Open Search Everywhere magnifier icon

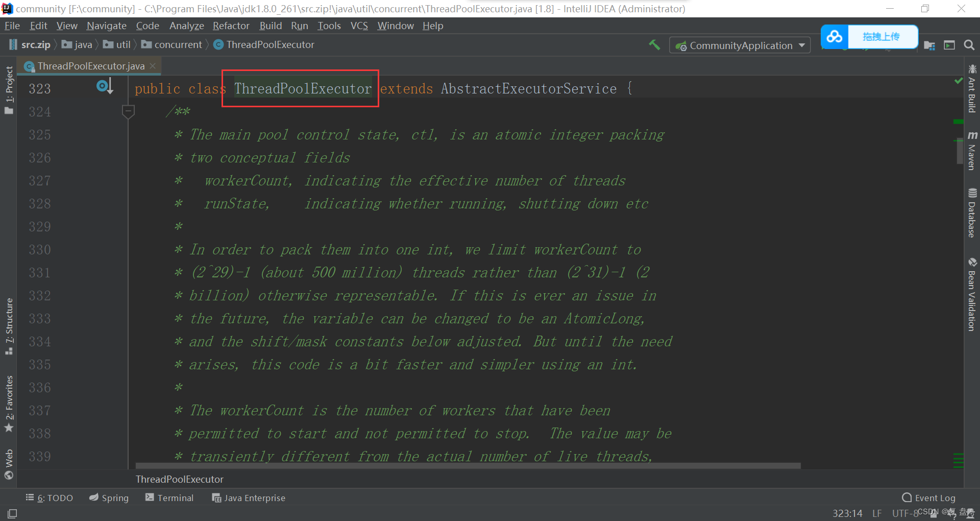click(x=969, y=45)
